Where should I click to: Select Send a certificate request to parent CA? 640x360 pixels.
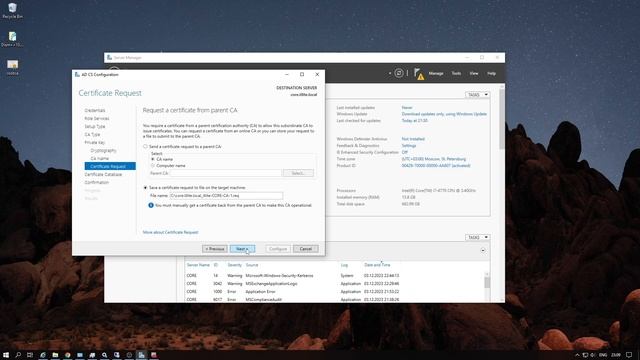click(145, 147)
